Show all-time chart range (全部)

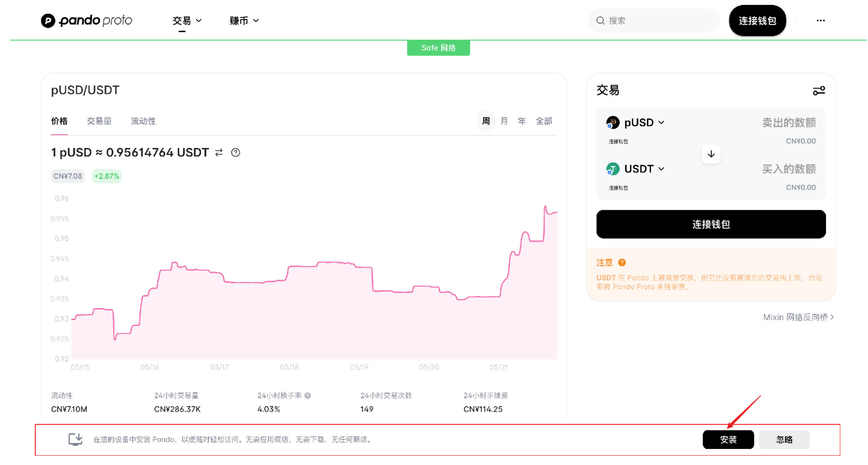[544, 121]
